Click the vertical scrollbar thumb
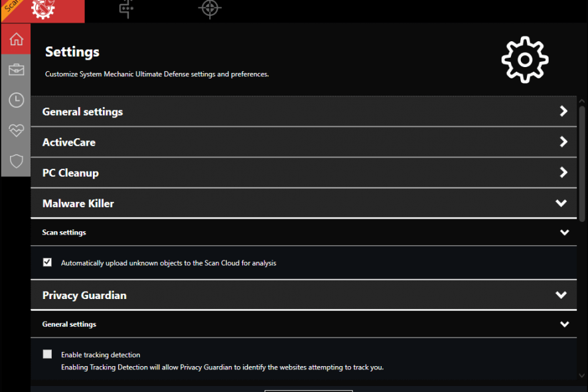 coord(581,163)
